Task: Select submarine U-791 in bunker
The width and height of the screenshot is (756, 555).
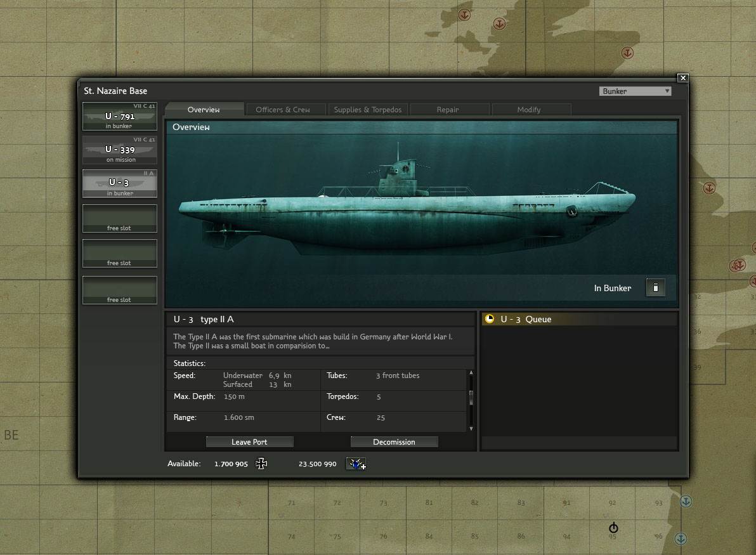Action: [x=120, y=117]
